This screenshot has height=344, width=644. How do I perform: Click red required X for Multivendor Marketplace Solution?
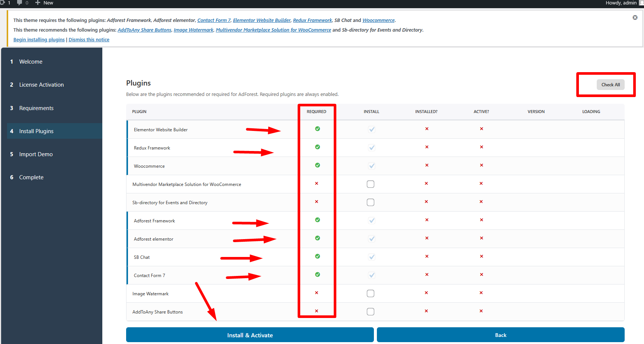coord(317,183)
